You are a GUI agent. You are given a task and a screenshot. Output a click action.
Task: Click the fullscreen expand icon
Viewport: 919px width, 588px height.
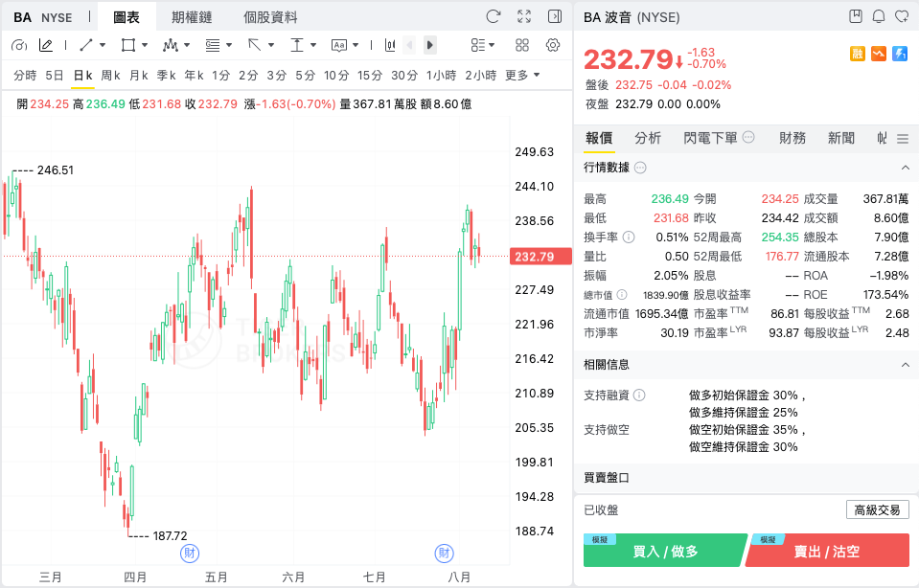click(524, 16)
